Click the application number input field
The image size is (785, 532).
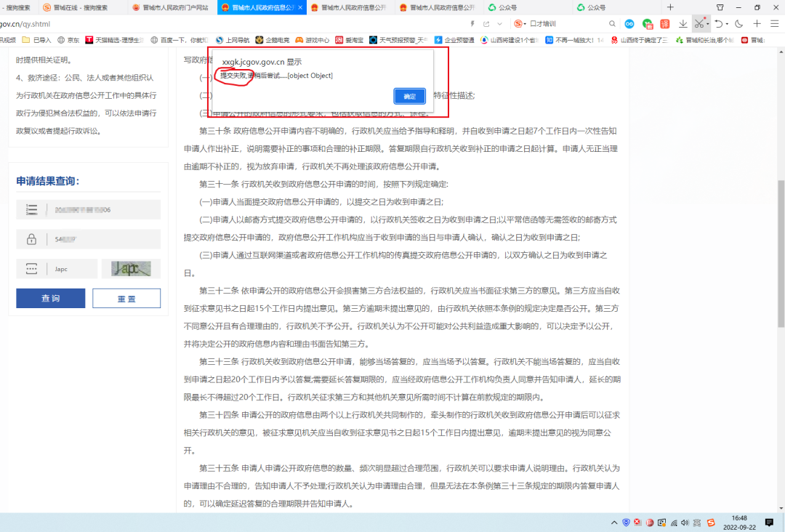click(103, 210)
